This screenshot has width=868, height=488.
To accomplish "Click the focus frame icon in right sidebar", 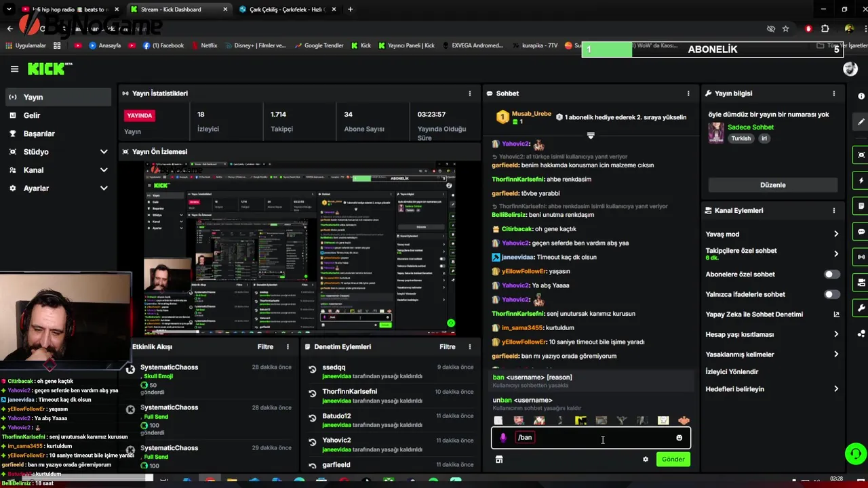I will tap(861, 155).
